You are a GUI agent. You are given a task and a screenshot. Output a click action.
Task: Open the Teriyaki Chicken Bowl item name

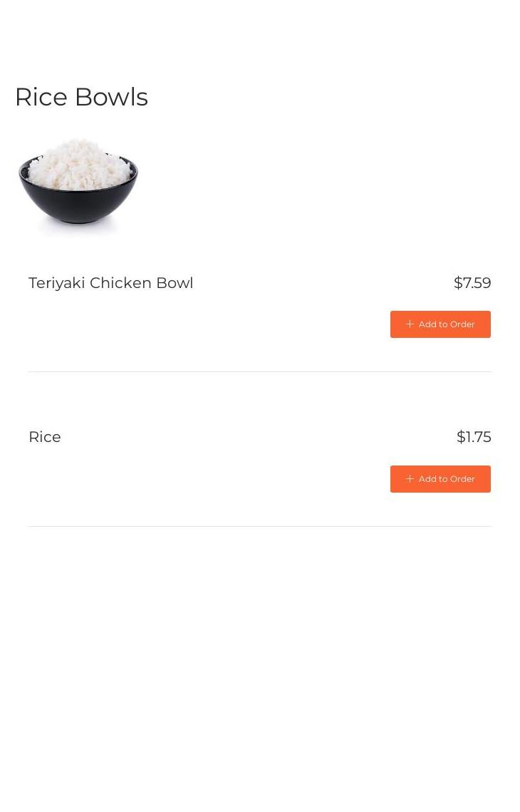tap(110, 283)
